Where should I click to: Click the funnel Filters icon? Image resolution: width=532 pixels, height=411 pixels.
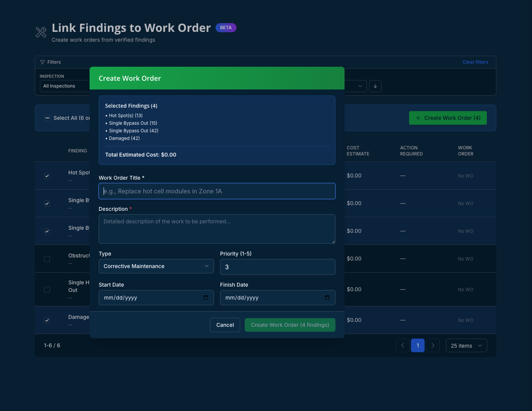pyautogui.click(x=42, y=62)
